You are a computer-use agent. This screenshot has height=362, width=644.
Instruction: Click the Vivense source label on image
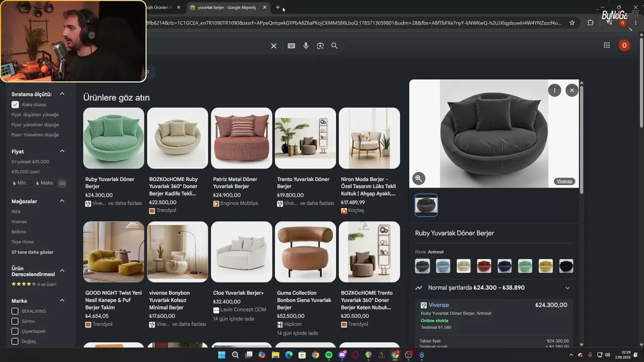pos(565,182)
